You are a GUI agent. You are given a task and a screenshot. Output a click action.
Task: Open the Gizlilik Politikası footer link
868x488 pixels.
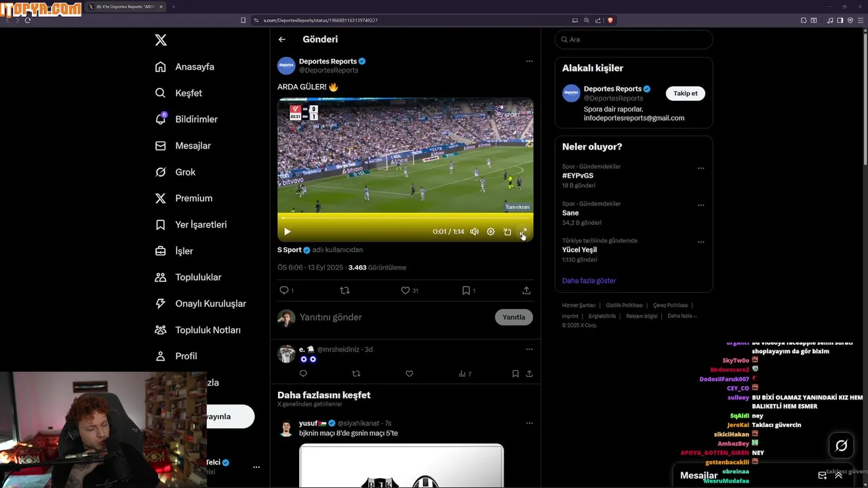point(625,306)
